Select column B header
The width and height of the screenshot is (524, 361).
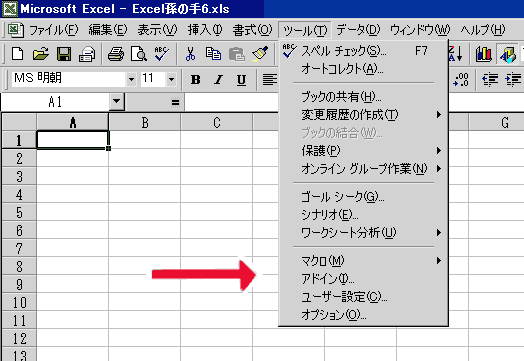coord(145,122)
